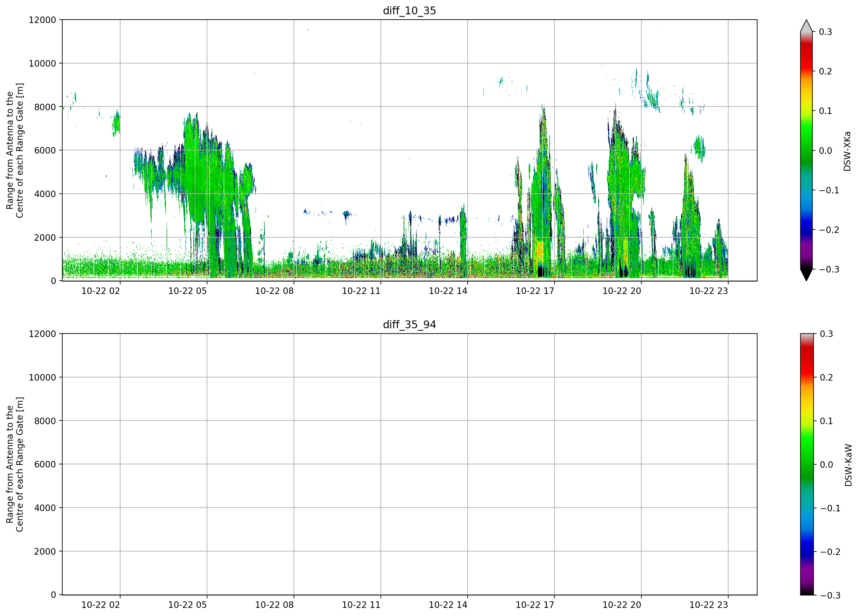Click the −0.3 tick on DSW-XKa colorbar
This screenshot has height=616, width=859.
click(x=829, y=269)
